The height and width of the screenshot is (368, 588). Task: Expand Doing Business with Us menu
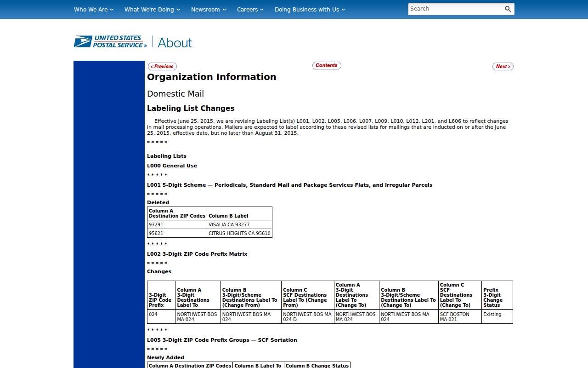coord(310,9)
